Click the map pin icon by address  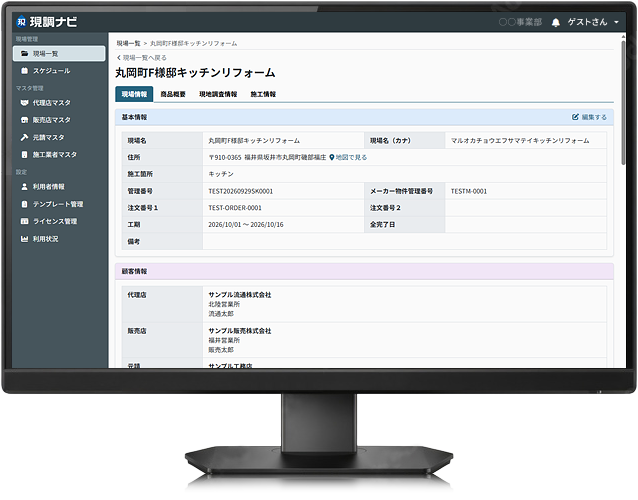332,157
